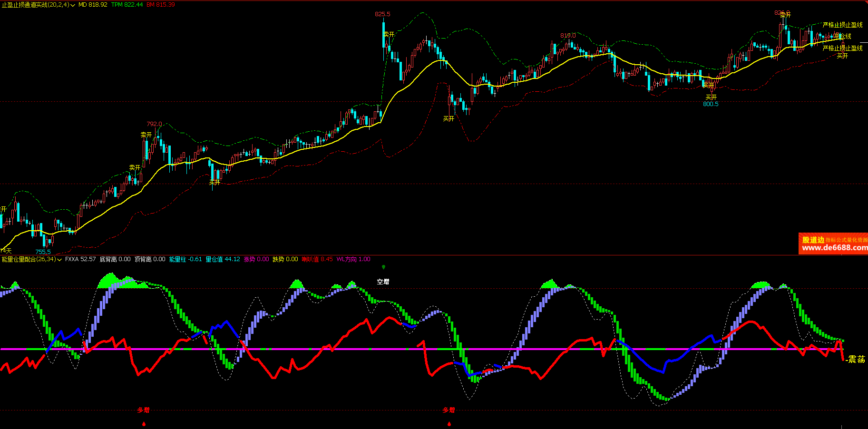Select the red 啦叭值 8.45 label
The height and width of the screenshot is (429, 868).
click(317, 260)
